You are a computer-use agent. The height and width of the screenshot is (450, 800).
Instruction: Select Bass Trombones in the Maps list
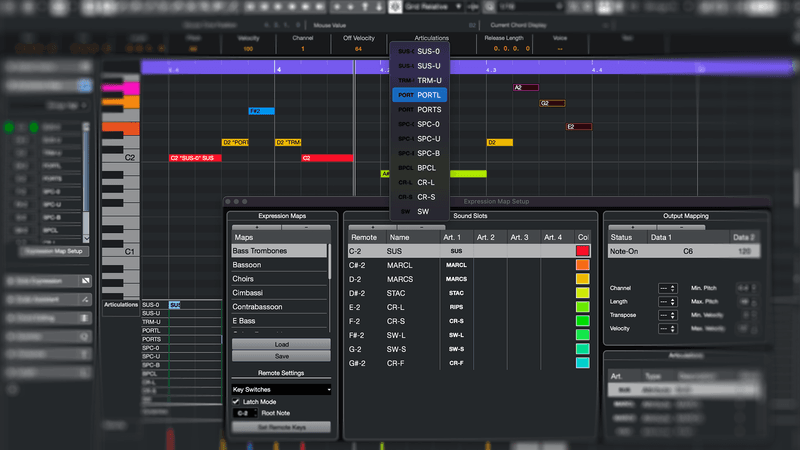click(x=279, y=251)
